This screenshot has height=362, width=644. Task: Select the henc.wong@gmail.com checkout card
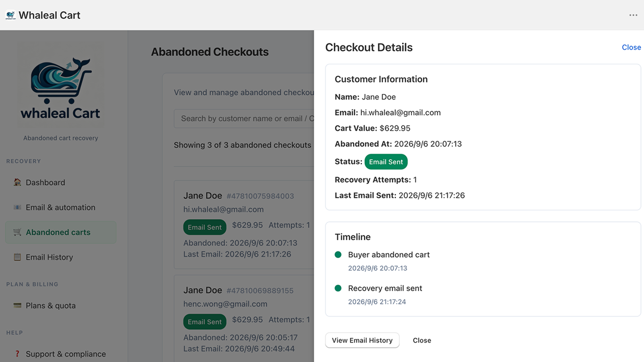coord(244,318)
